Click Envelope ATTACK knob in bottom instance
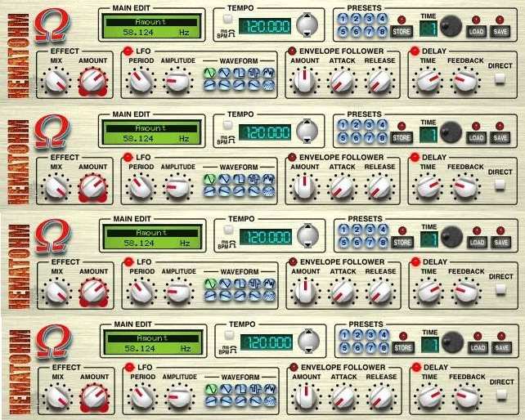The height and width of the screenshot is (420, 525). (x=343, y=397)
